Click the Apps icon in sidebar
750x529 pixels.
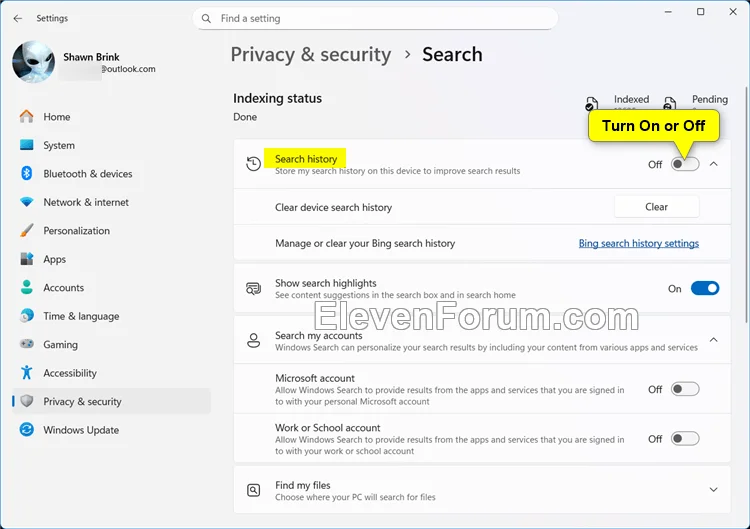point(27,259)
